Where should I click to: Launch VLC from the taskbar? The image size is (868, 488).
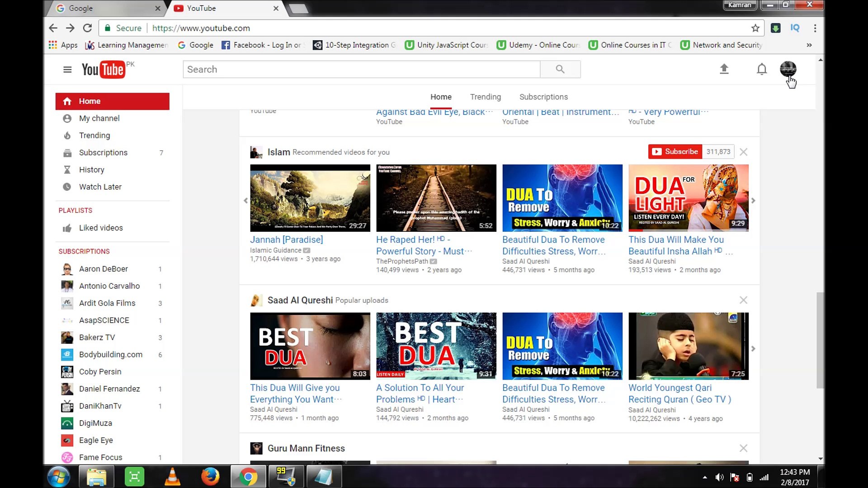tap(172, 476)
